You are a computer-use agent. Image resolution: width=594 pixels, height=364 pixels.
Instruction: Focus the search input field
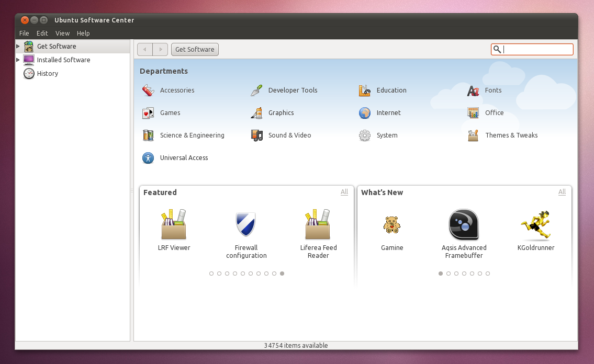(532, 49)
